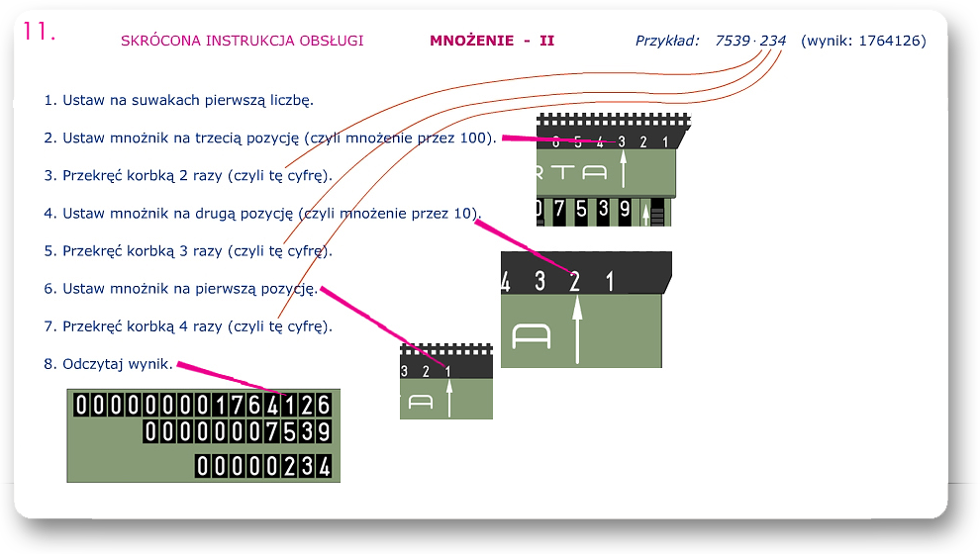Select the result register showing 1764126
Screen dimensions: 980x554
[203, 405]
